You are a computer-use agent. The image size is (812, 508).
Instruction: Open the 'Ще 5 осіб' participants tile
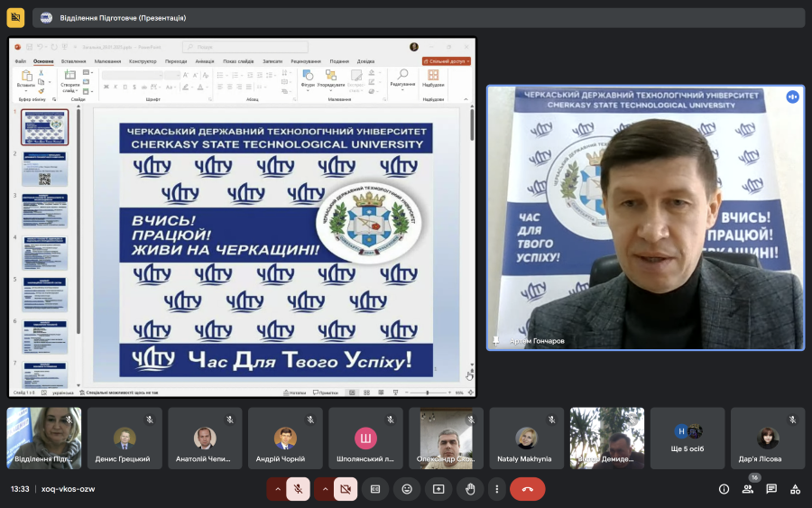pyautogui.click(x=687, y=439)
